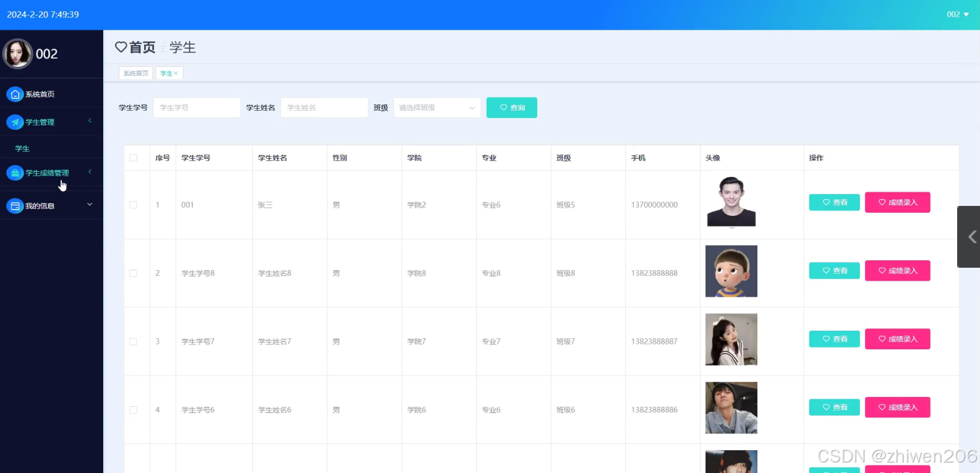Click the card icon beside 我的信息
Viewport: 980px width, 473px height.
pyautogui.click(x=15, y=206)
